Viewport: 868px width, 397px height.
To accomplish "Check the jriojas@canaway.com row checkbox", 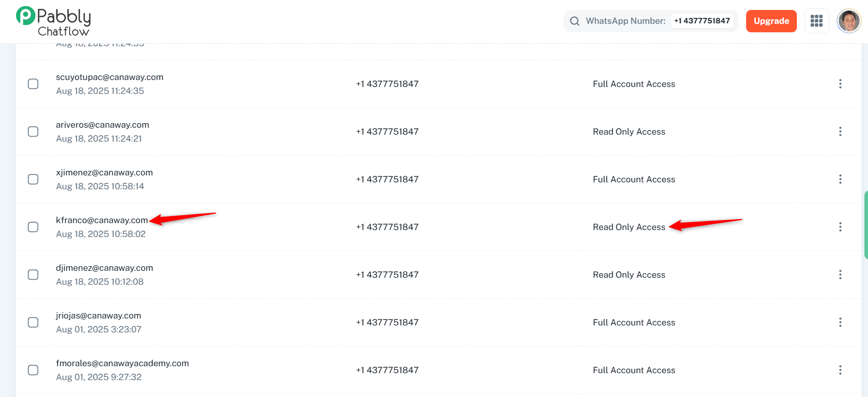I will [x=33, y=322].
